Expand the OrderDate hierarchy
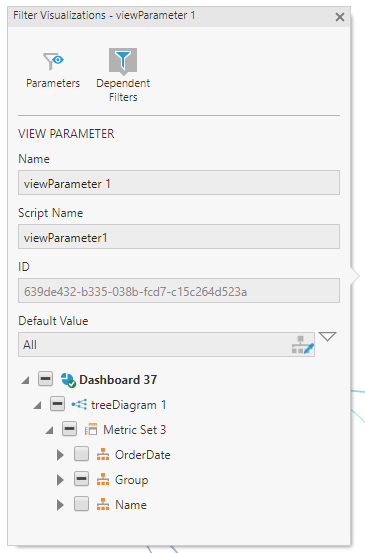The height and width of the screenshot is (553, 365). (60, 455)
